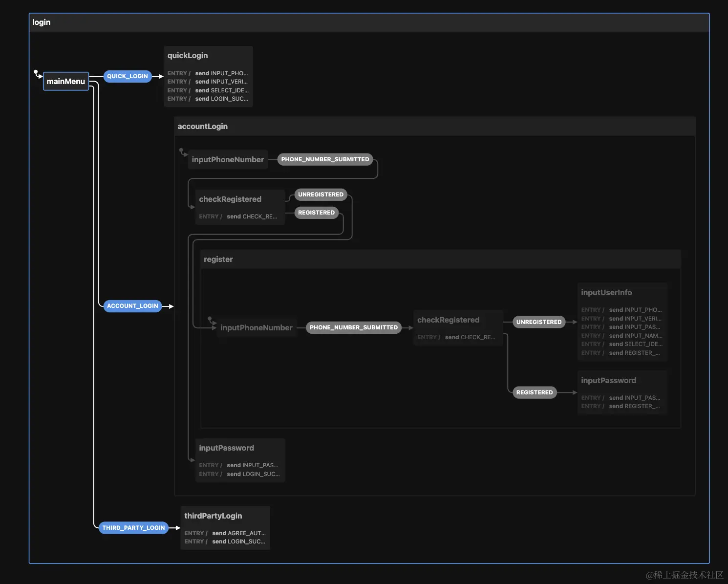Select the thirdPartyLogin state node
This screenshot has width=728, height=584.
(225, 528)
